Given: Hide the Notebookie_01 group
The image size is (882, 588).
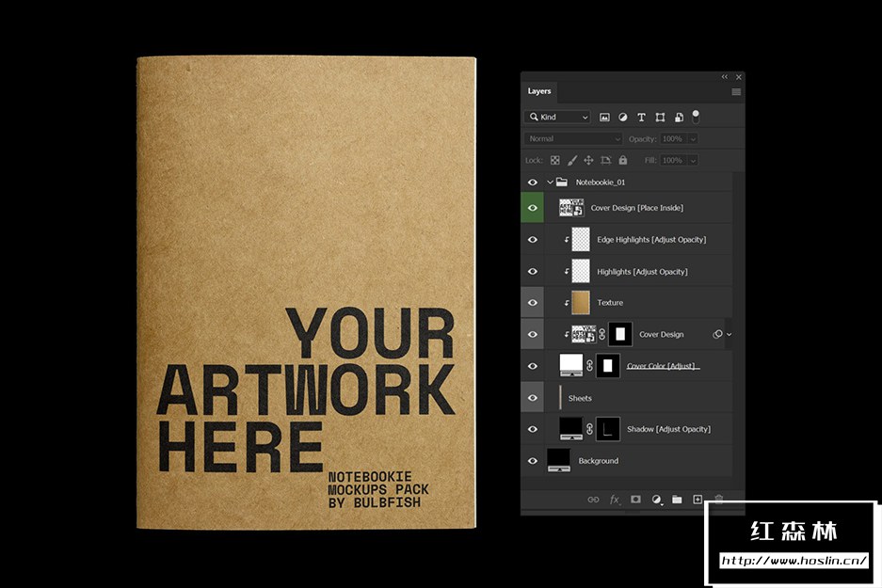Looking at the screenshot, I should tap(533, 183).
